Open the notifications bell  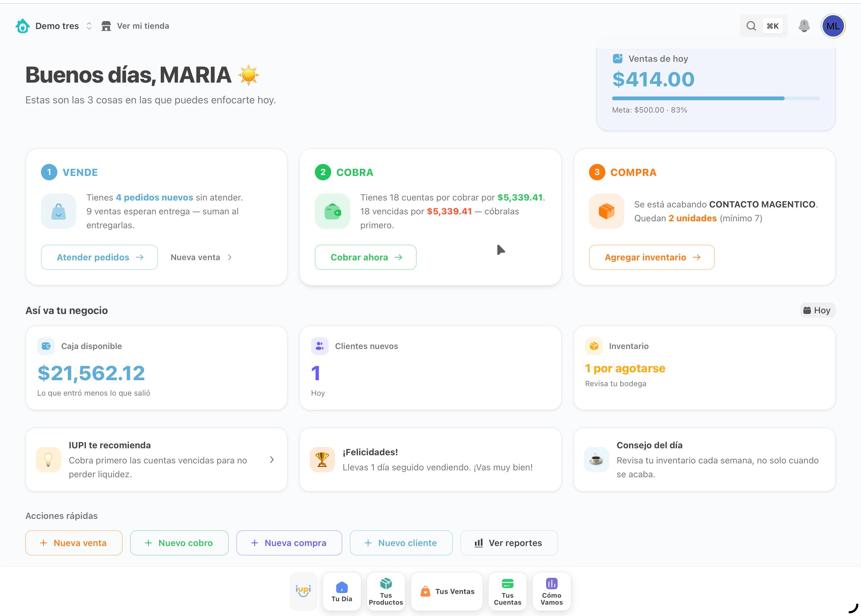tap(804, 26)
